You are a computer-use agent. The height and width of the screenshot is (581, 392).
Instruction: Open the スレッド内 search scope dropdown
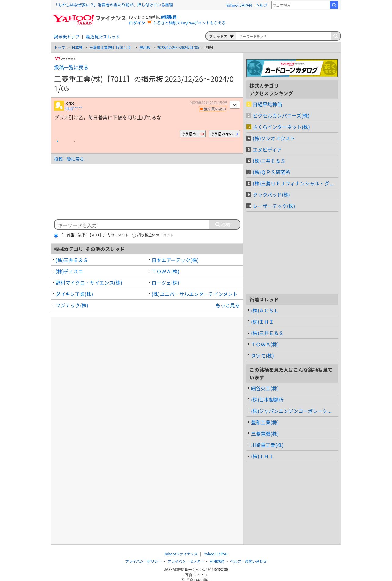(221, 36)
